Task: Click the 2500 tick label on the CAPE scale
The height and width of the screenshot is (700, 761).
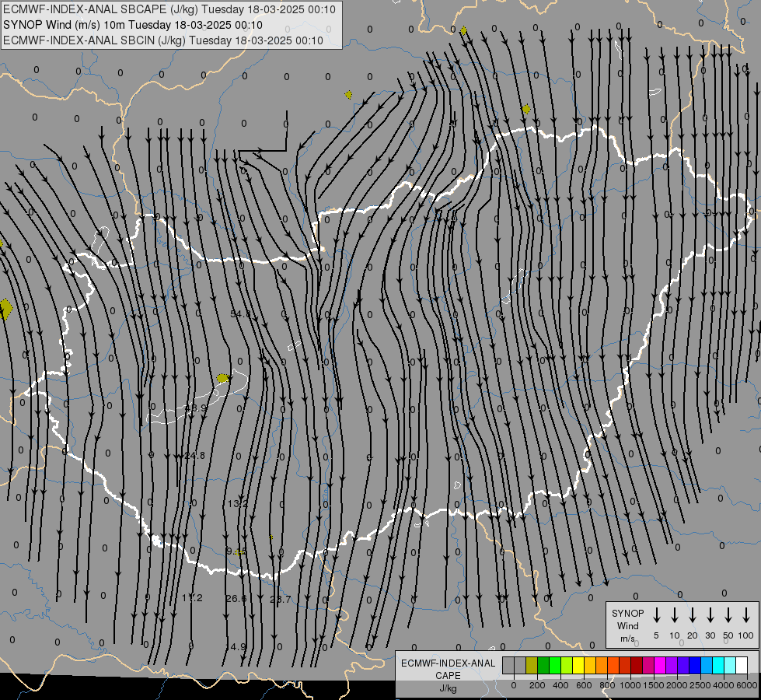Action: click(x=700, y=685)
